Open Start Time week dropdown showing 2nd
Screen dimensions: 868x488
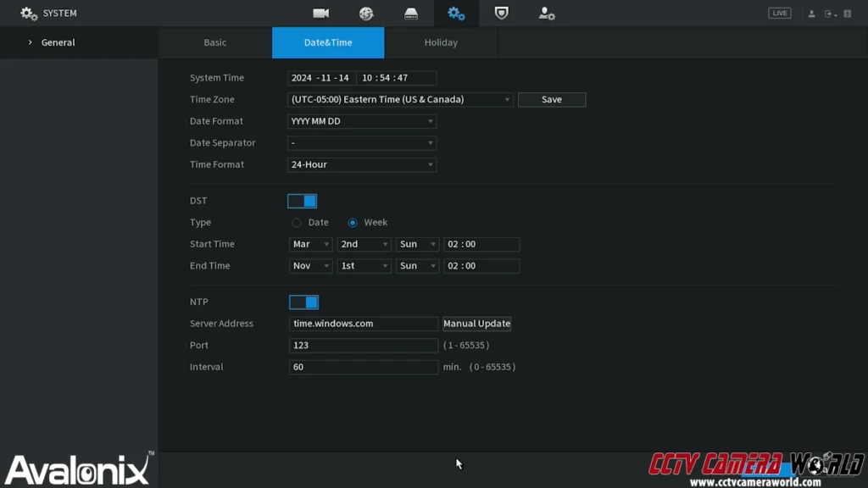click(364, 244)
